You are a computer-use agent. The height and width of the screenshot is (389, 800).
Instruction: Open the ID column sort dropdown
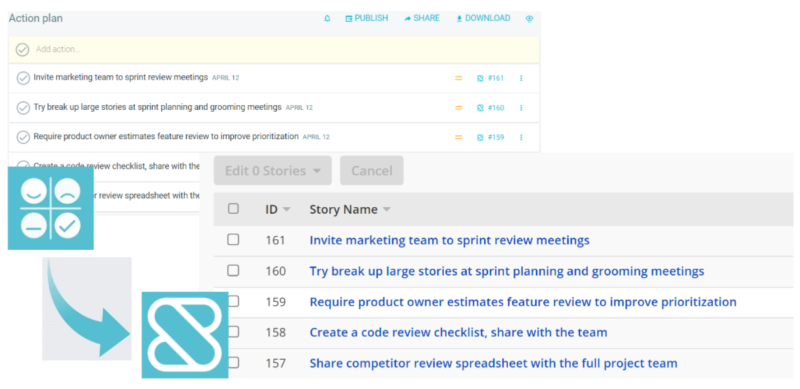click(286, 210)
